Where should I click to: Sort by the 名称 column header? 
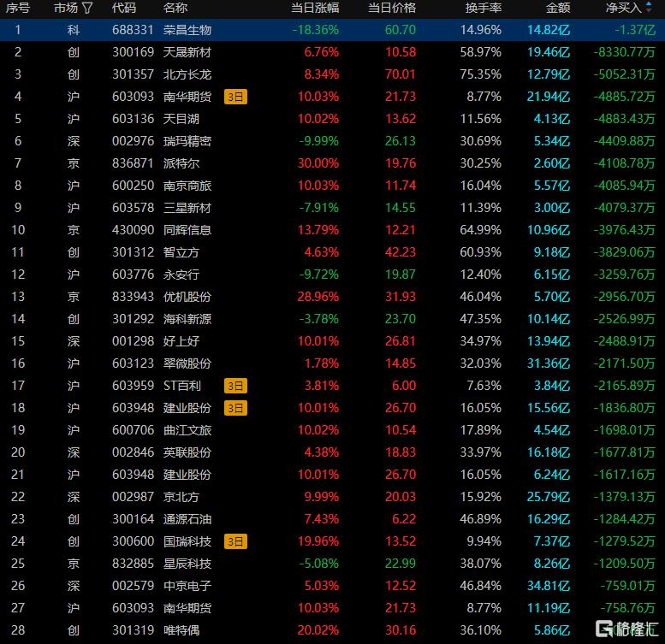175,8
